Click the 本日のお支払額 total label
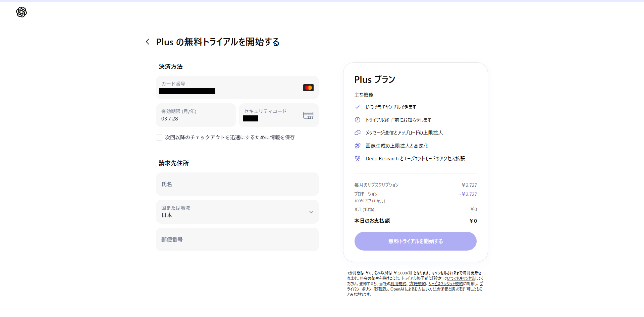The image size is (644, 317). pos(372,221)
